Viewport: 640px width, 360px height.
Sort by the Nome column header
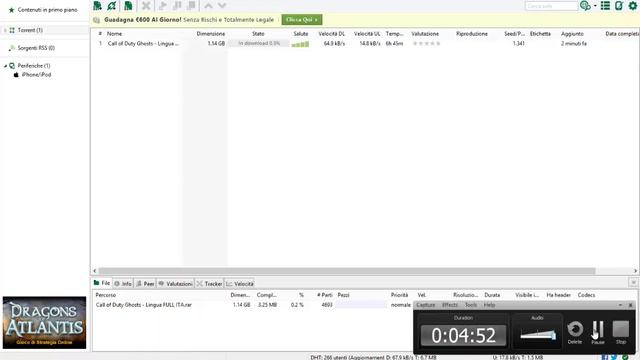[x=114, y=34]
